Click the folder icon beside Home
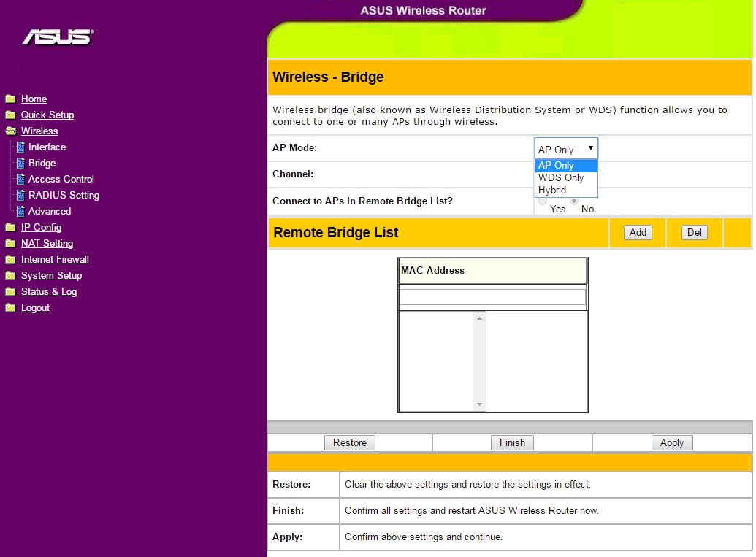The width and height of the screenshot is (756, 557). coord(10,99)
